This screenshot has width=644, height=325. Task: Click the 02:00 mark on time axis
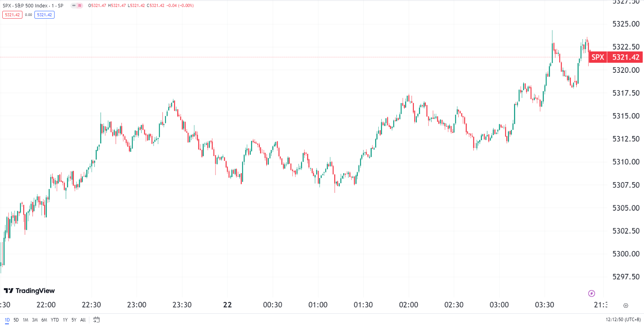[408, 305]
